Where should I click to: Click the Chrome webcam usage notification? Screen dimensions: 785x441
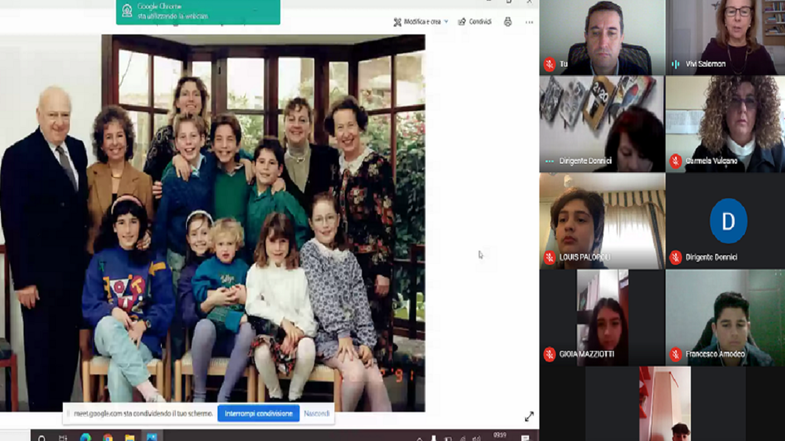[198, 12]
